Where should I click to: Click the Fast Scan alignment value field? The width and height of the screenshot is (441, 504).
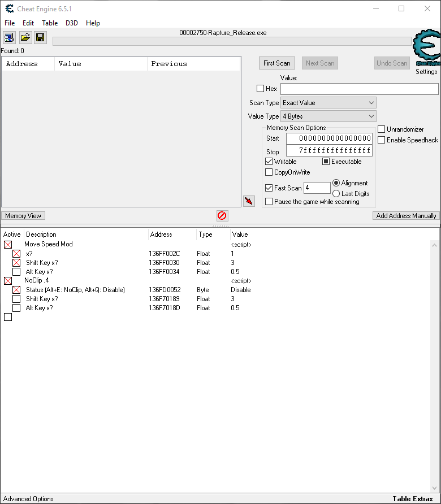(317, 188)
